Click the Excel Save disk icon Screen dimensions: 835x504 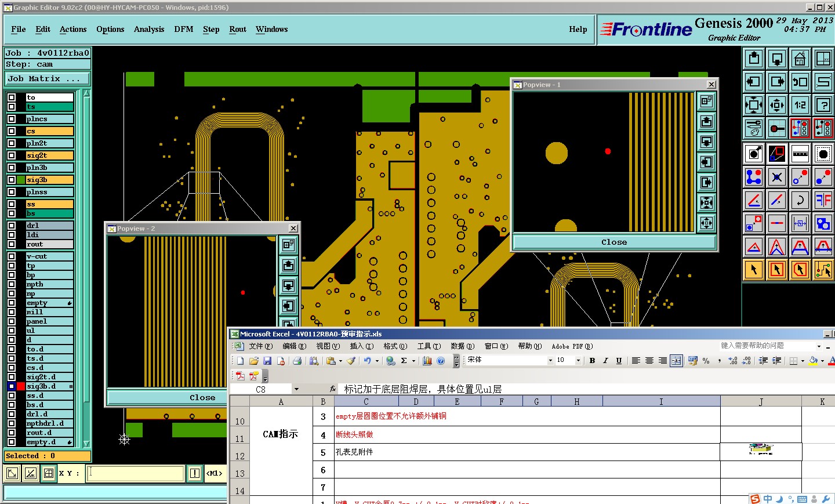pos(267,361)
